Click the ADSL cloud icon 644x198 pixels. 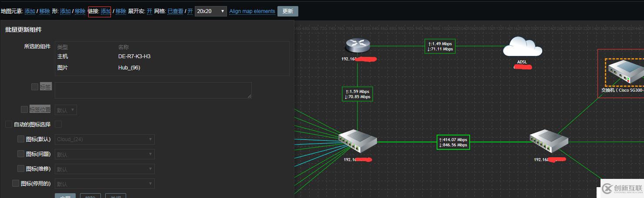point(522,46)
